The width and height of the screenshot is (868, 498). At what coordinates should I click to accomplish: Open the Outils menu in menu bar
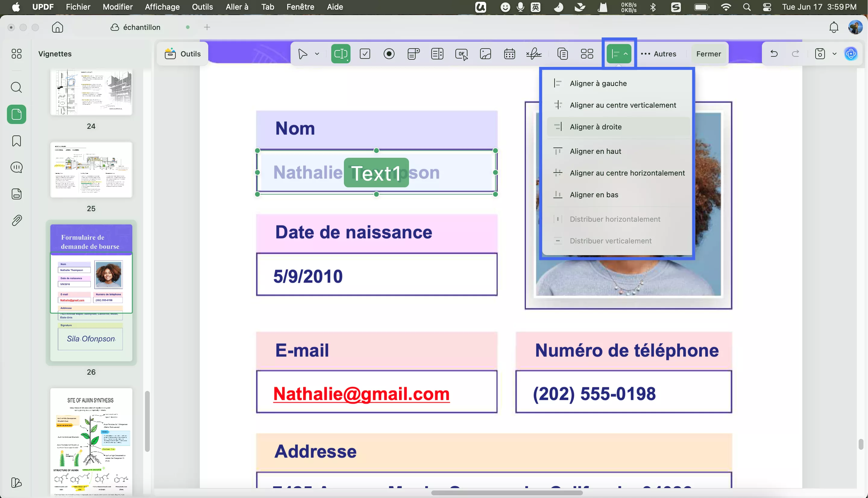pos(202,7)
